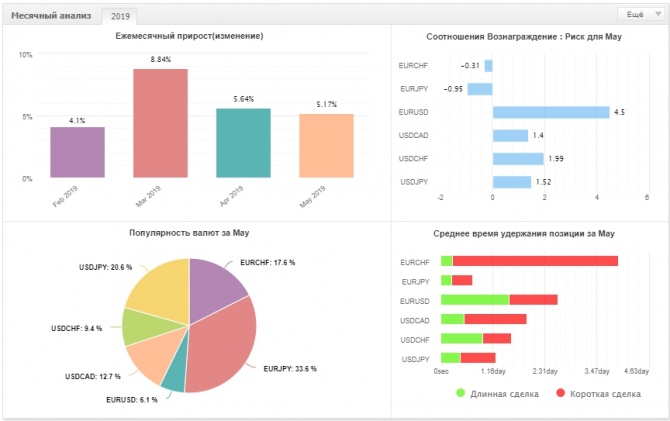This screenshot has height=421, width=670.
Task: Click the USDCAD 1.4 reward-risk bar
Action: point(511,135)
